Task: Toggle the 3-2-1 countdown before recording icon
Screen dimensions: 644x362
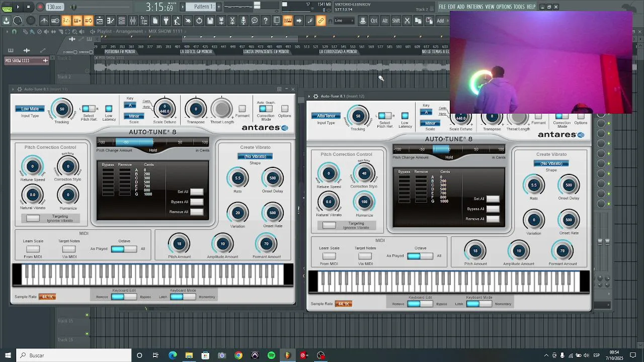Action: click(66, 21)
